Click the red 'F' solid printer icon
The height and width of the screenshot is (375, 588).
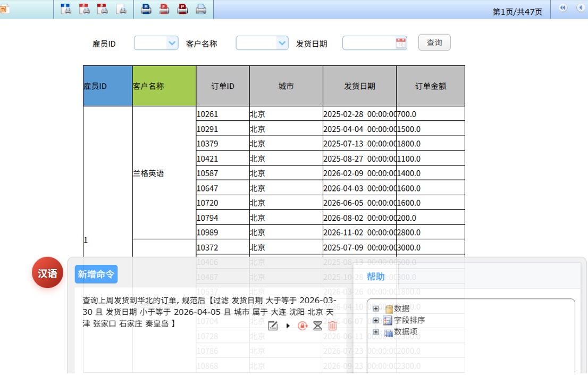point(164,9)
